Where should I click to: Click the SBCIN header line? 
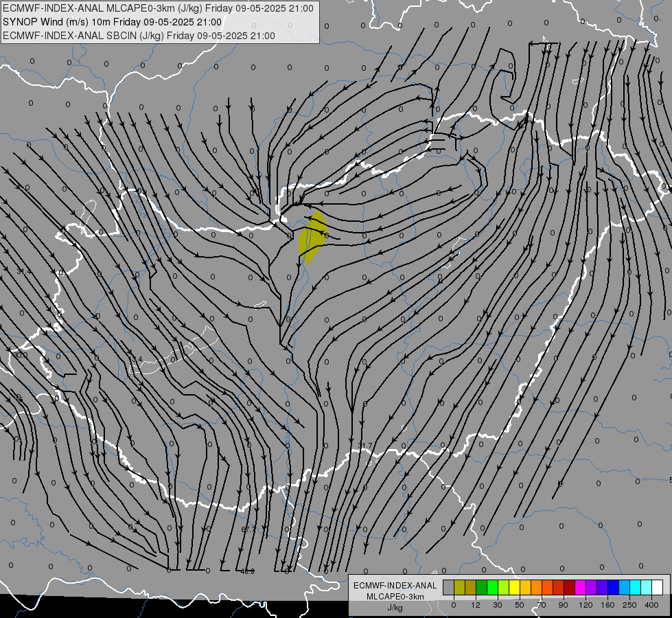pyautogui.click(x=139, y=36)
